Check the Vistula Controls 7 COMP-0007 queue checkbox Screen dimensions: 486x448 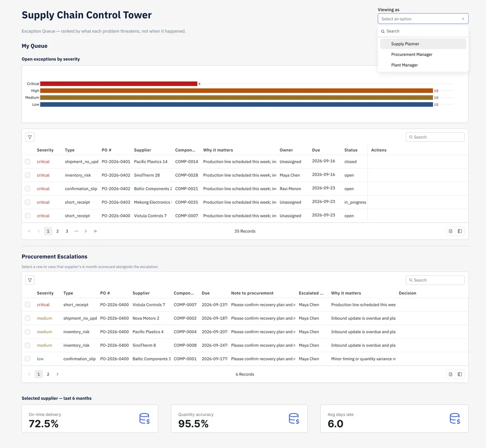click(x=28, y=216)
